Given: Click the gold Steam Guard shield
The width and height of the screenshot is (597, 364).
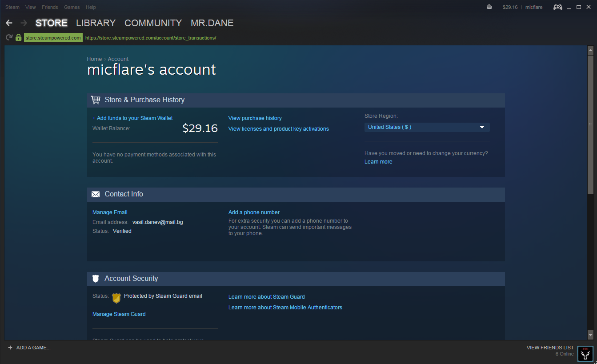Looking at the screenshot, I should coord(116,298).
